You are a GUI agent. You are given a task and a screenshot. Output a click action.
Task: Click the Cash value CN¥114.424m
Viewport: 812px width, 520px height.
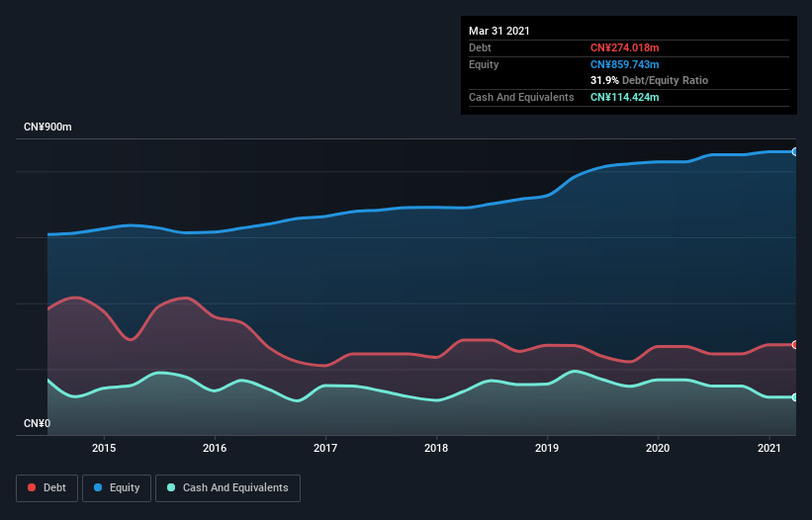click(x=624, y=97)
